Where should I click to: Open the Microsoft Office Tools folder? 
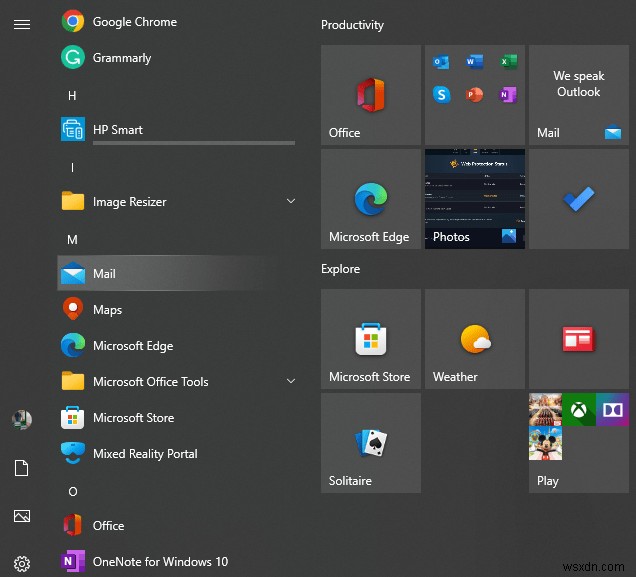coord(178,382)
